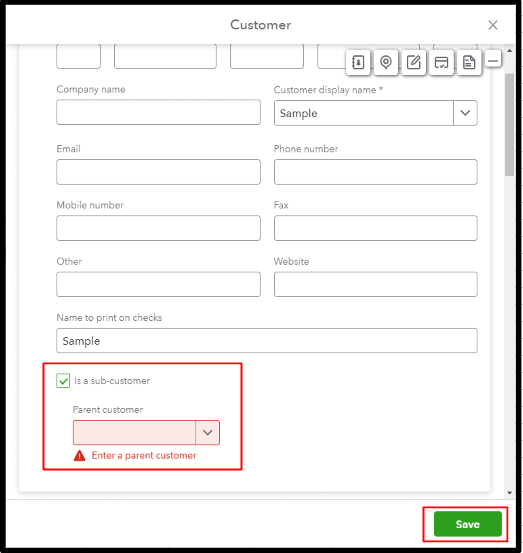The width and height of the screenshot is (523, 553).
Task: Expand the Customer display name dropdown
Action: coord(465,113)
